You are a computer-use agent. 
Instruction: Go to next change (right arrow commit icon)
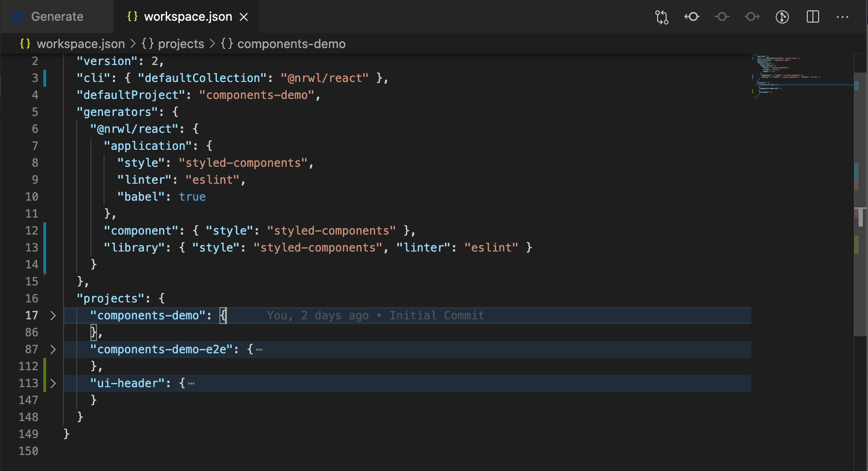[x=752, y=17]
